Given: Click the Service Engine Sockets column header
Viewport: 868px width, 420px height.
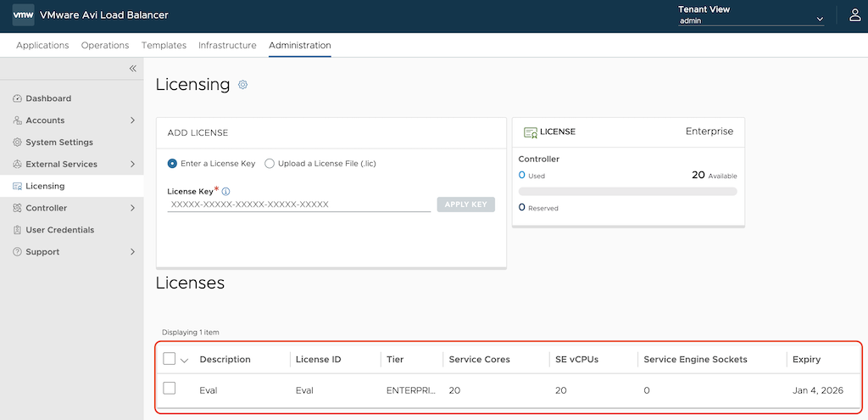Looking at the screenshot, I should (x=696, y=360).
